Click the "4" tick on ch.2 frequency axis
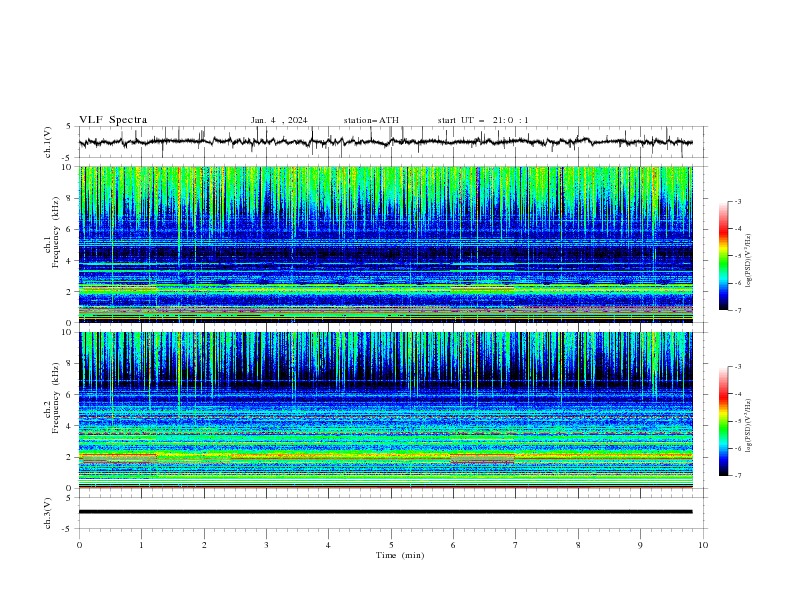 click(x=70, y=426)
